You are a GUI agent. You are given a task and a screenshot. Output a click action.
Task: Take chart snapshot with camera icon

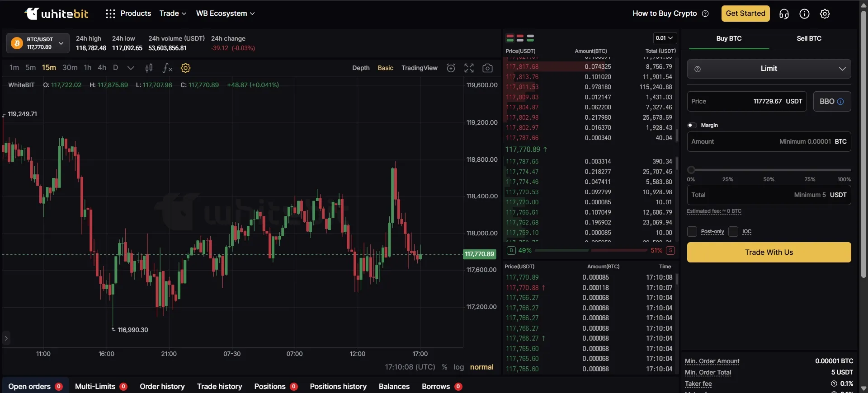[487, 68]
